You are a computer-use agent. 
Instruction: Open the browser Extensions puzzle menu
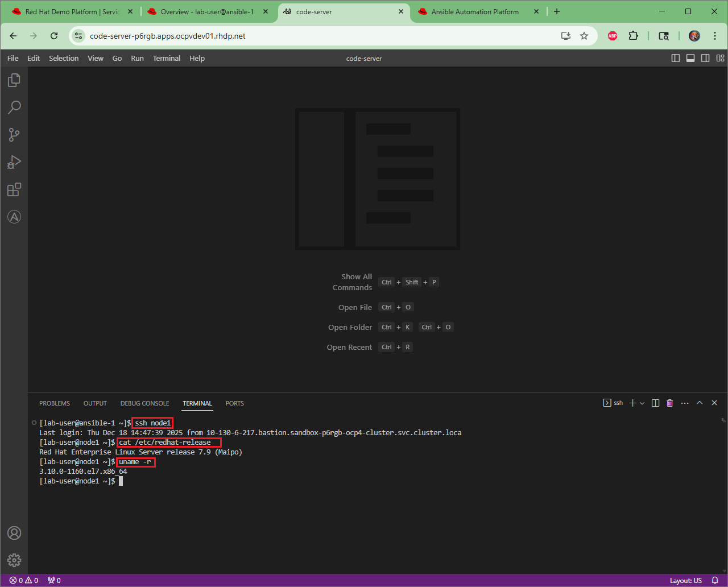tap(633, 36)
